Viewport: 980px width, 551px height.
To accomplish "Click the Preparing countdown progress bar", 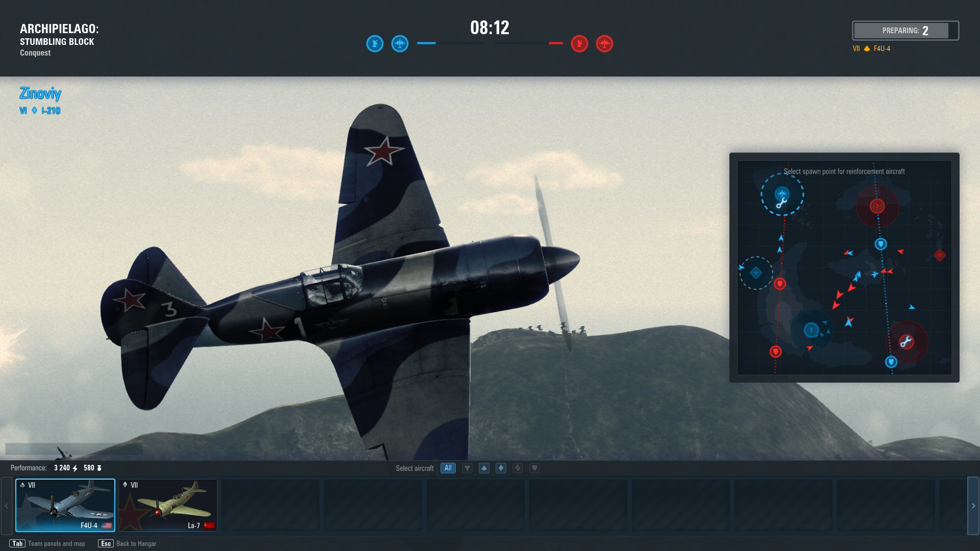I will pos(905,31).
